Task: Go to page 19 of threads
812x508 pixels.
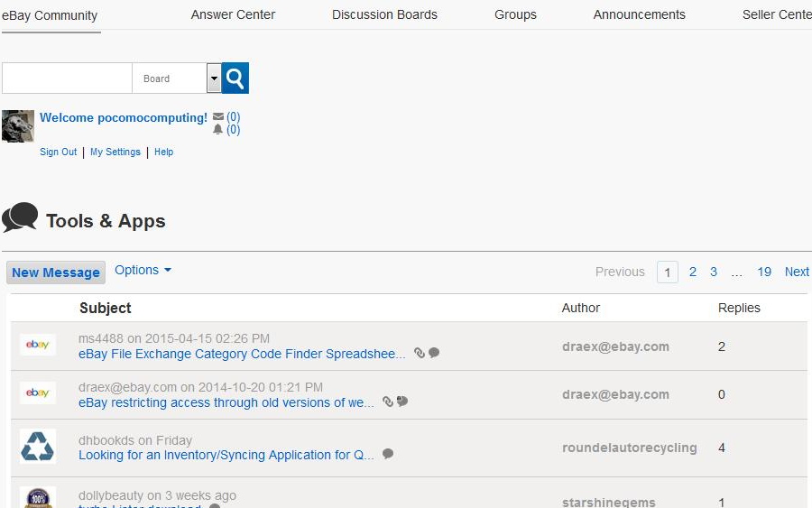Action: (764, 272)
